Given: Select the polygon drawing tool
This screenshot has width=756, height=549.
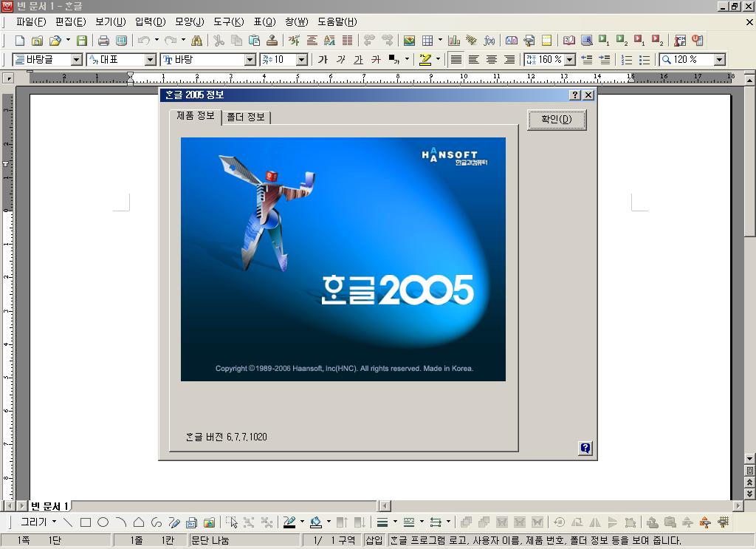Looking at the screenshot, I should coord(138,522).
